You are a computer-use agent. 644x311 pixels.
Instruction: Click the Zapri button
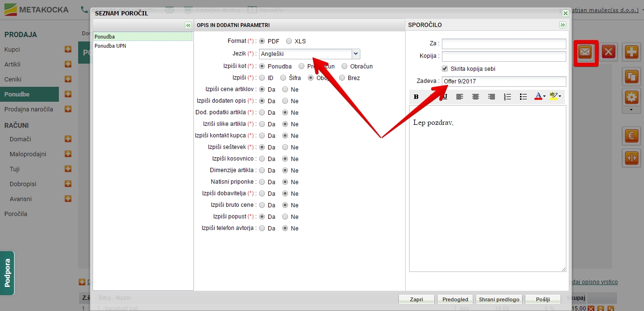pos(416,299)
